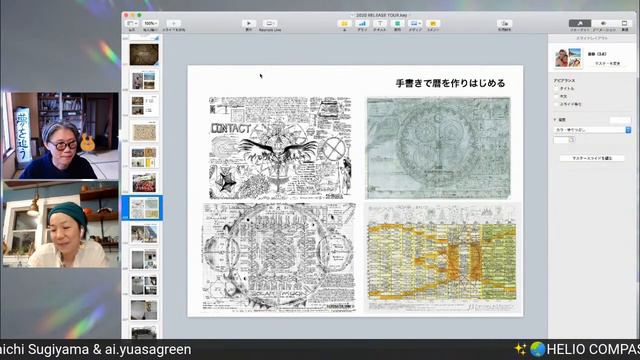Start the slideshow with the Play button
Screen dimensions: 640x360
point(248,24)
